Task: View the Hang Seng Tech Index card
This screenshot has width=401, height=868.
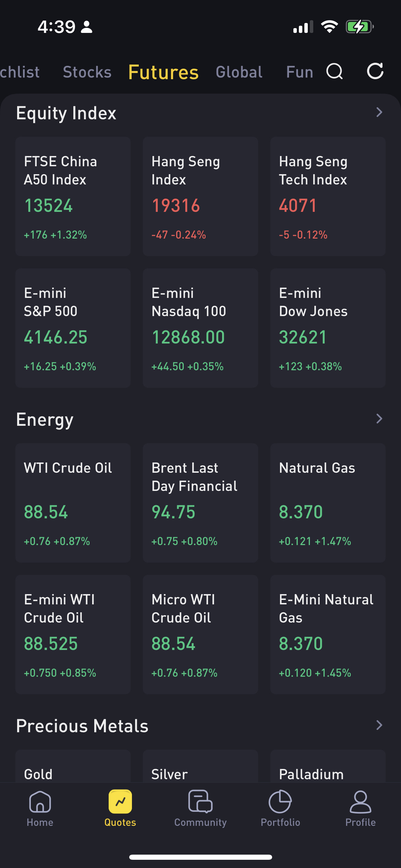Action: 328,196
